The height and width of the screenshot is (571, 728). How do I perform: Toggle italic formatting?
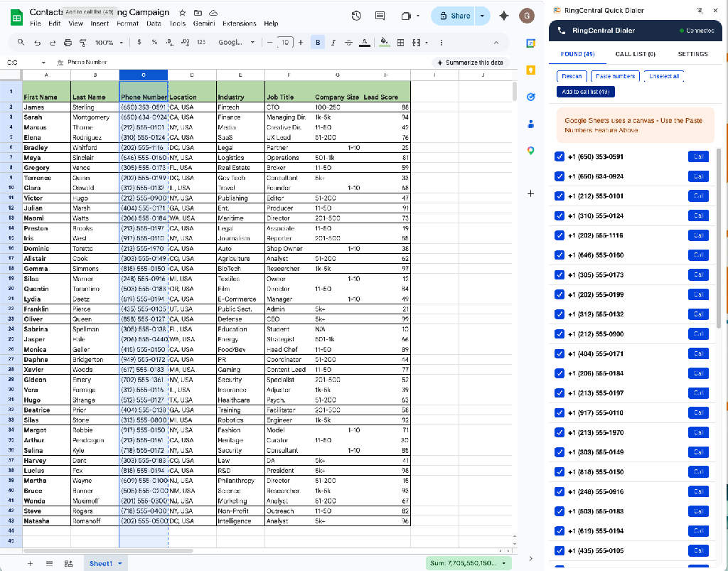tap(333, 42)
